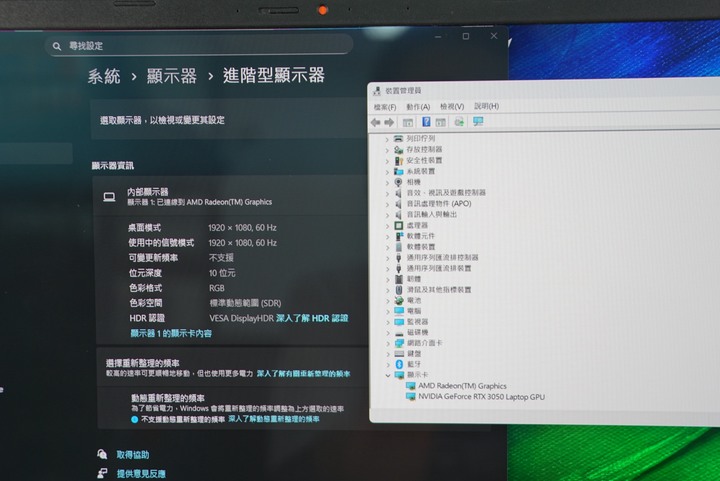Click the monitor icon beside 監視器

point(399,322)
